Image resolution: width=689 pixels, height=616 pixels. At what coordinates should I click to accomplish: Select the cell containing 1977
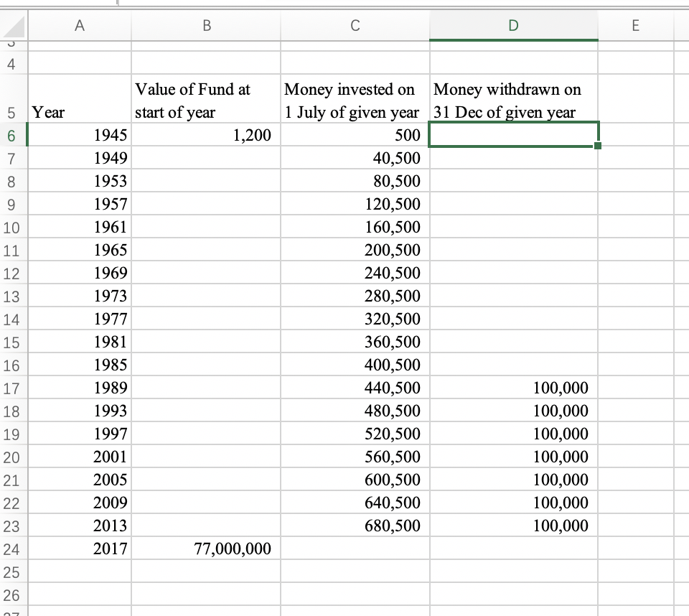pos(80,318)
